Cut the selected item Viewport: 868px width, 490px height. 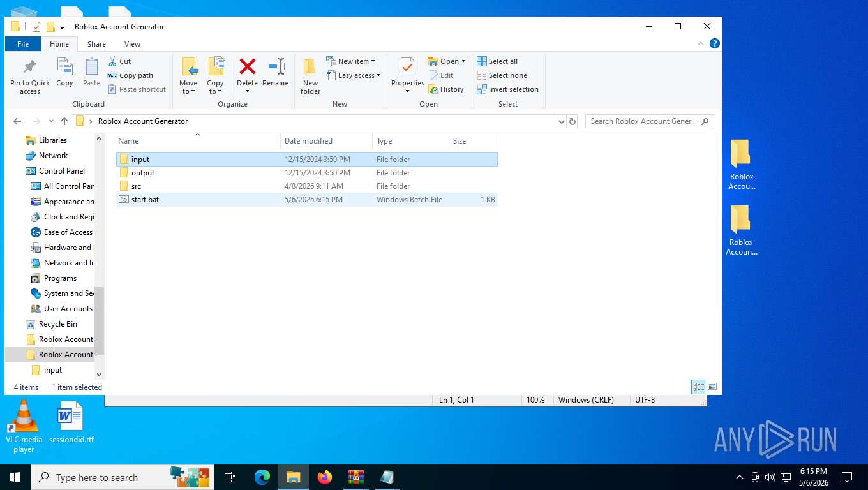tap(119, 61)
